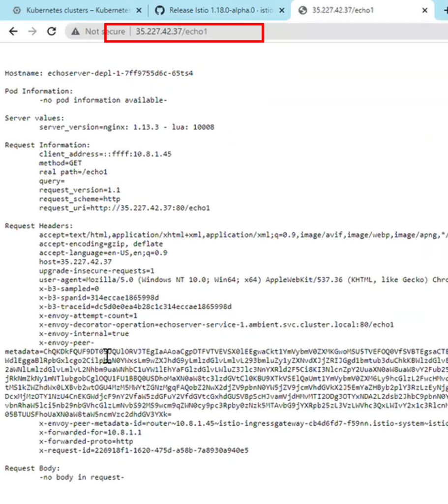Click accept-encoding=gzip, deflate line
The image size is (448, 504).
101,244
